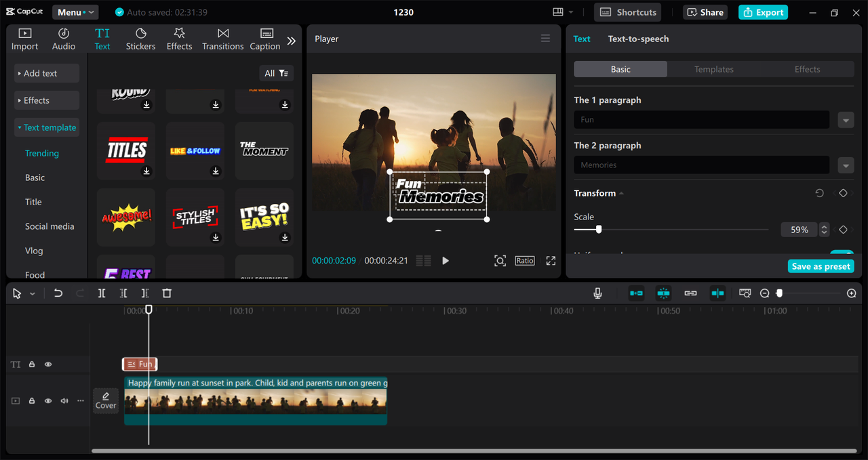Open the Caption tab
The height and width of the screenshot is (460, 868).
coord(265,39)
